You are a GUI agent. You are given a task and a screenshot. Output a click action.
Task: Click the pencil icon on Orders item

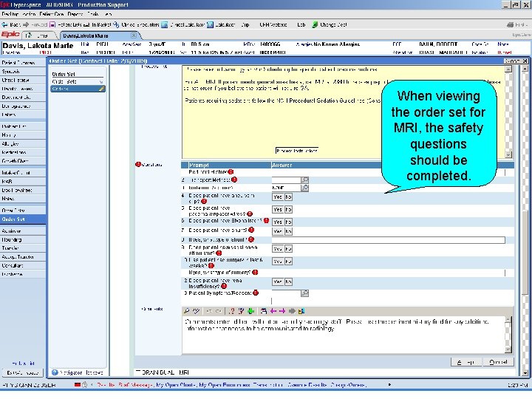click(101, 89)
